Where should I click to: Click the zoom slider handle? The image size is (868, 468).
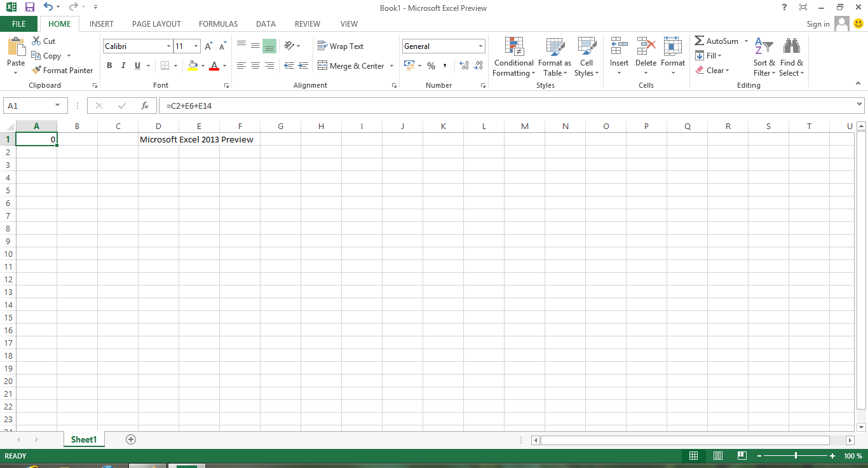pos(796,456)
